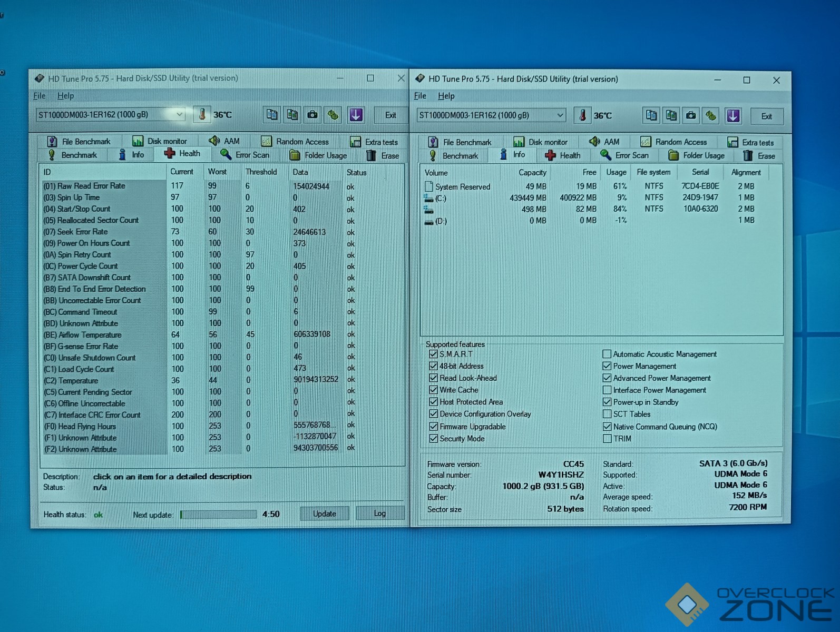Open File menu in right window

420,96
